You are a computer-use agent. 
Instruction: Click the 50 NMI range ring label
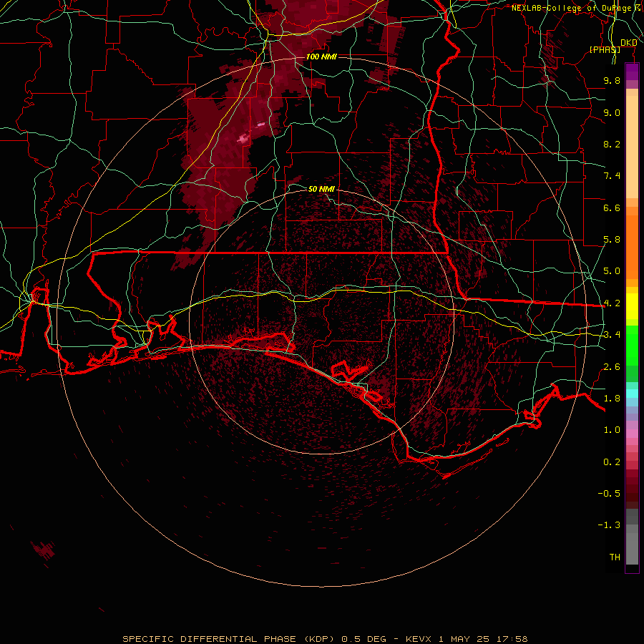[x=321, y=189]
